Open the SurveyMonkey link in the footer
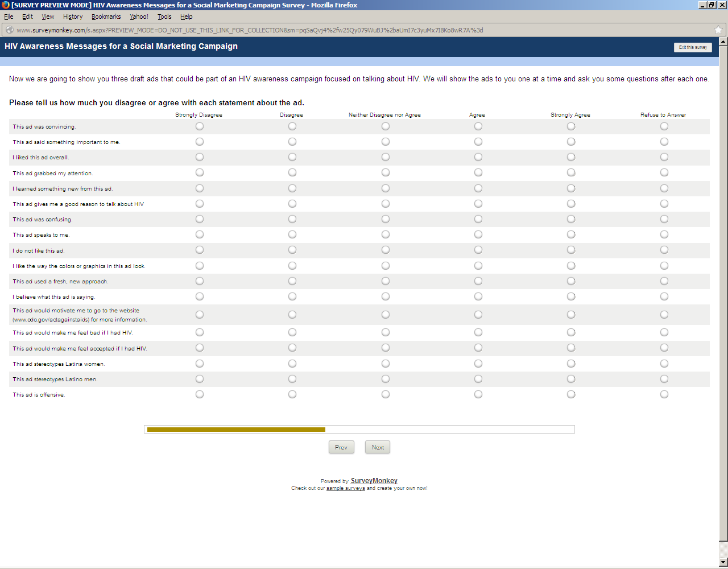This screenshot has width=728, height=569. tap(374, 481)
